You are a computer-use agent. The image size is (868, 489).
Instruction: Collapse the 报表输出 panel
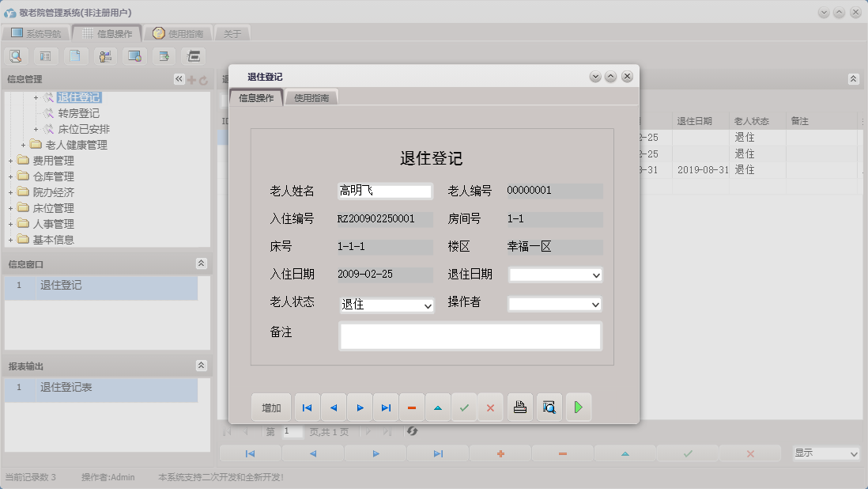[x=201, y=366]
